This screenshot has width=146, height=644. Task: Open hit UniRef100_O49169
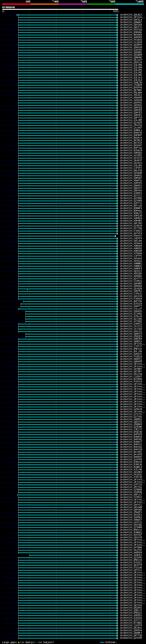pyautogui.click(x=131, y=100)
